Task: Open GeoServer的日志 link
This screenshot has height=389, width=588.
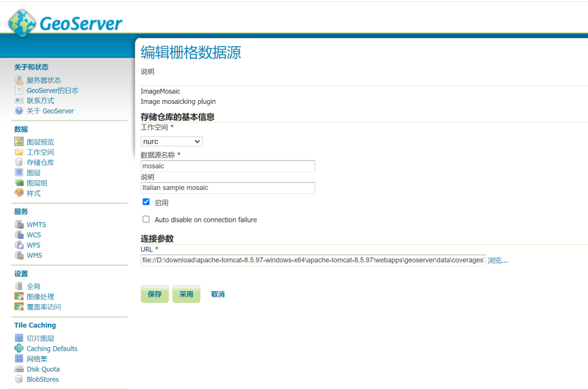Action: coord(52,90)
